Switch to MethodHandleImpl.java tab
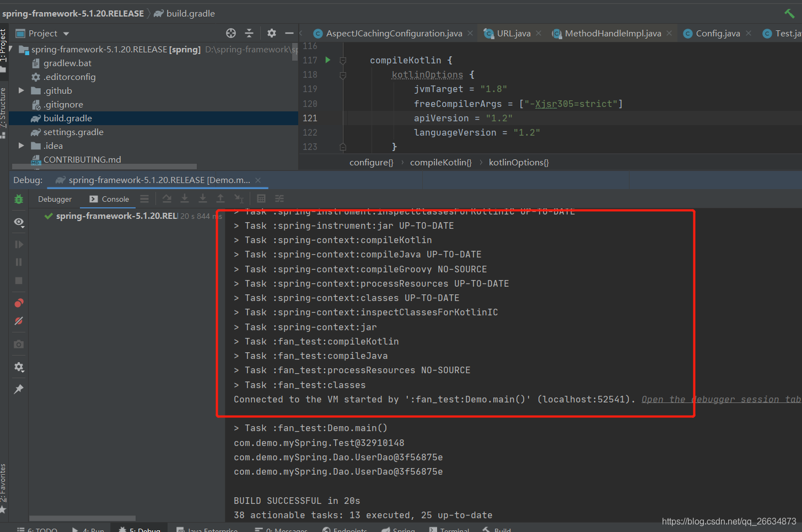Image resolution: width=802 pixels, height=532 pixels. 612,34
